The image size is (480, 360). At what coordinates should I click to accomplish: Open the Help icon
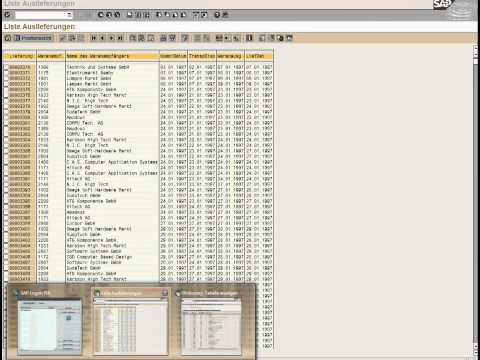coord(217,15)
